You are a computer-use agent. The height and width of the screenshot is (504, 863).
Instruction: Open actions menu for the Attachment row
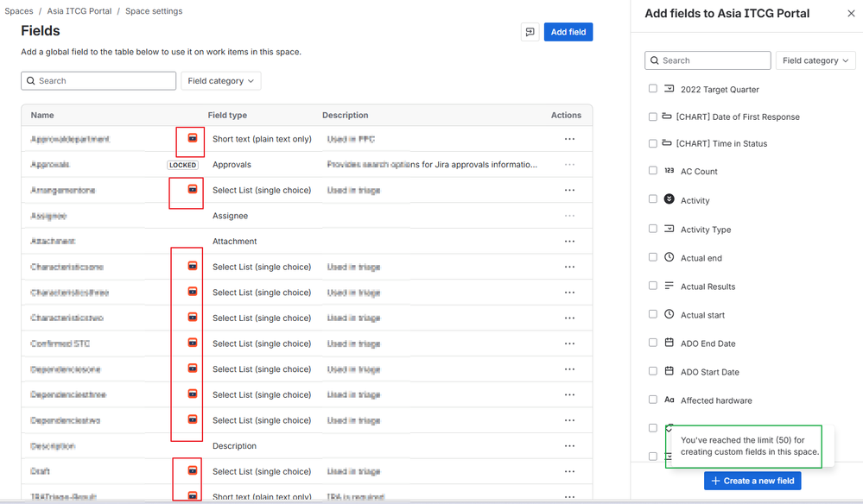[569, 242]
